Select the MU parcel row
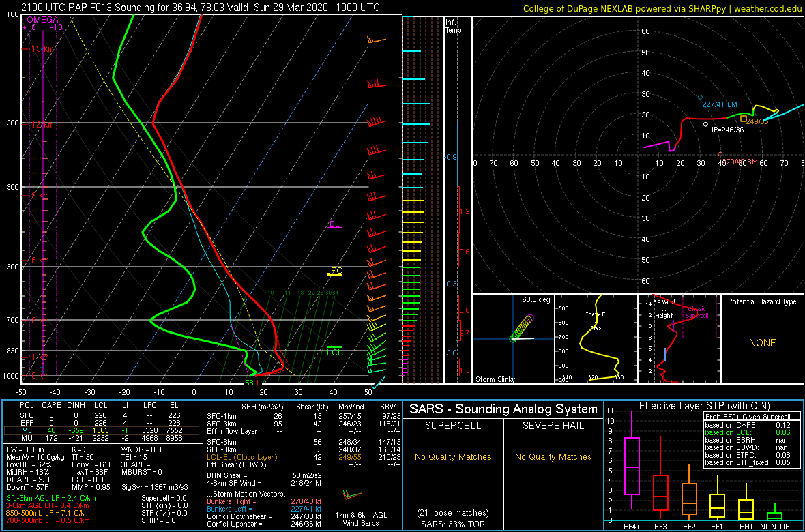 coord(101,437)
